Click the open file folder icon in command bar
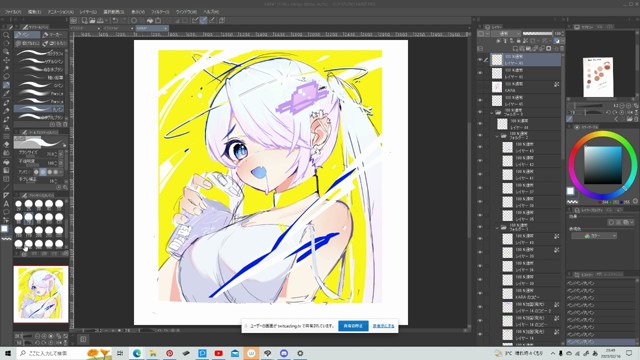640x360 pixels. click(92, 20)
